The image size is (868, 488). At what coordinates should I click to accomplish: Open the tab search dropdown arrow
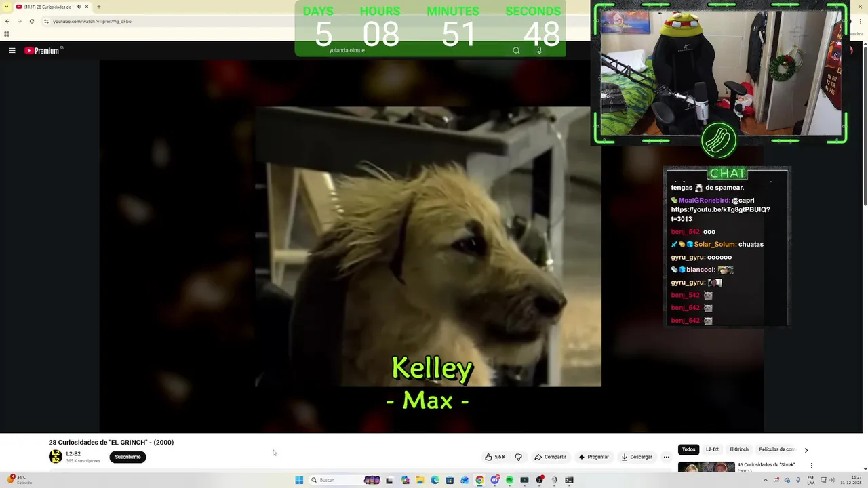[x=7, y=7]
